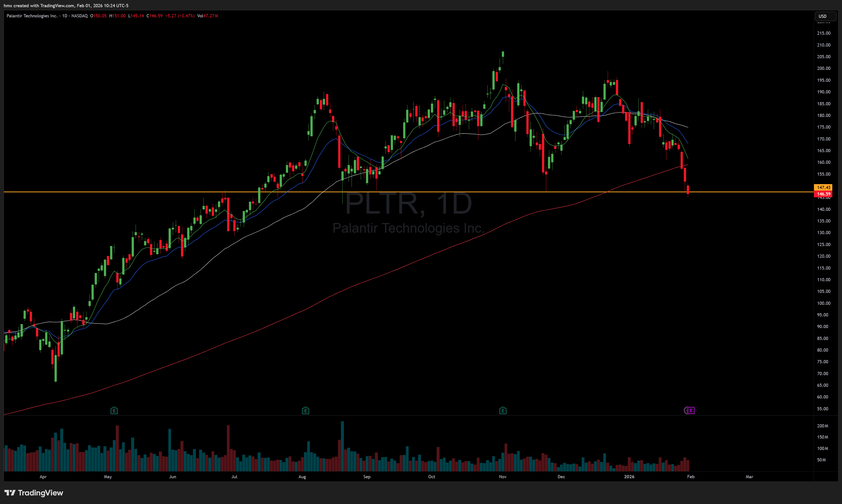
Task: Click the 100.00 level on price axis
Action: tap(823, 303)
